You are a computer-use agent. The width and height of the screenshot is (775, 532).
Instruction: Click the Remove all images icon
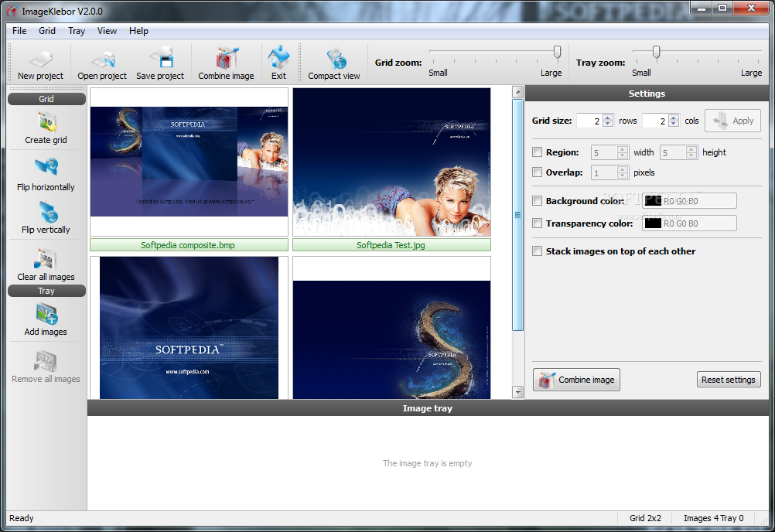[46, 367]
